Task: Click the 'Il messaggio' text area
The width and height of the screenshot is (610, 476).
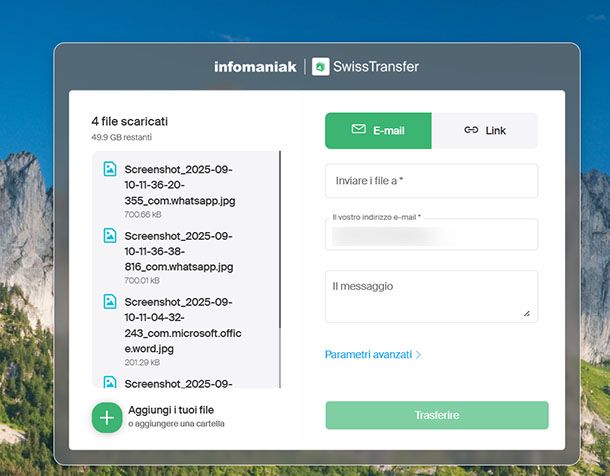Action: pyautogui.click(x=431, y=296)
